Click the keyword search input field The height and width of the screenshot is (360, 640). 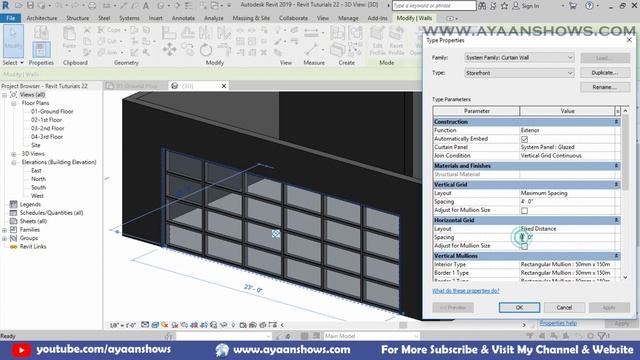pyautogui.click(x=434, y=6)
